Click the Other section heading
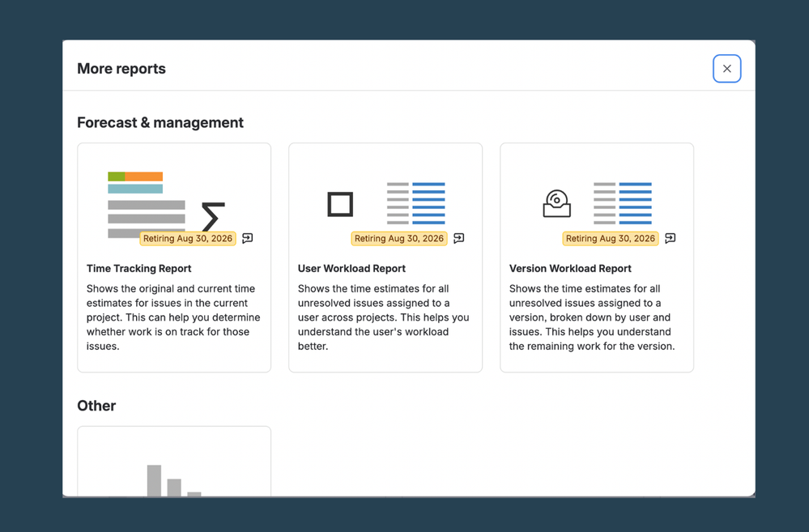 pos(96,406)
